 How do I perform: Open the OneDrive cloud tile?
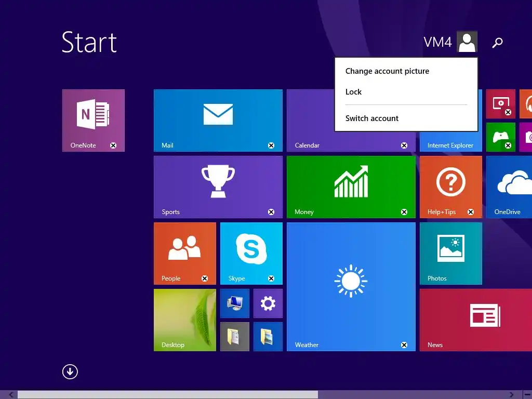click(509, 187)
